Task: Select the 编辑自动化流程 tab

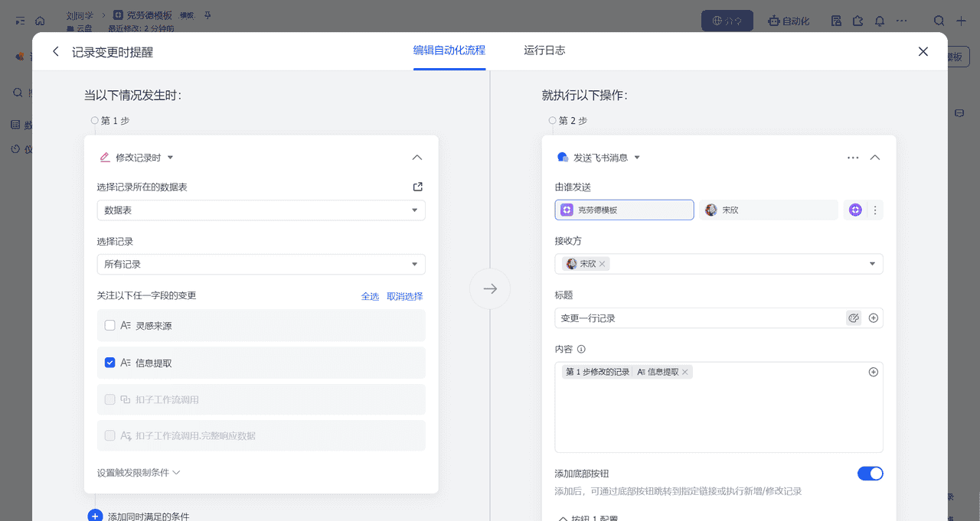Action: 449,50
